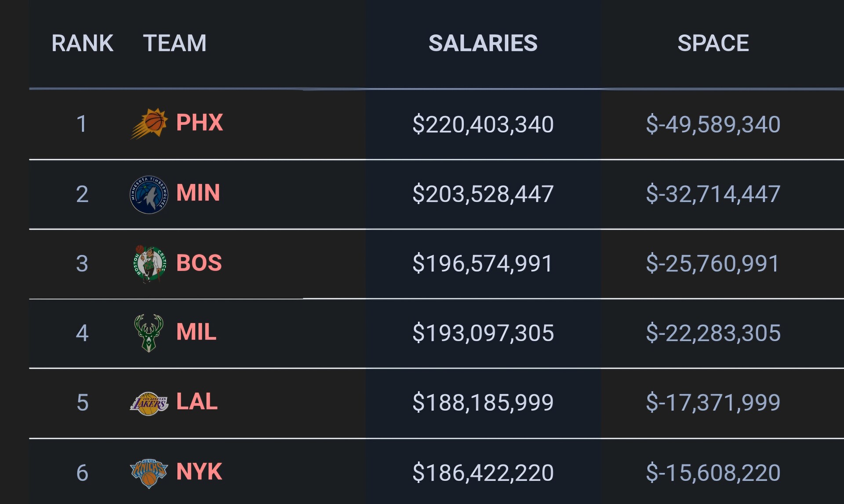844x504 pixels.
Task: Click the Minnesota Timberwolves logo
Action: [x=149, y=195]
